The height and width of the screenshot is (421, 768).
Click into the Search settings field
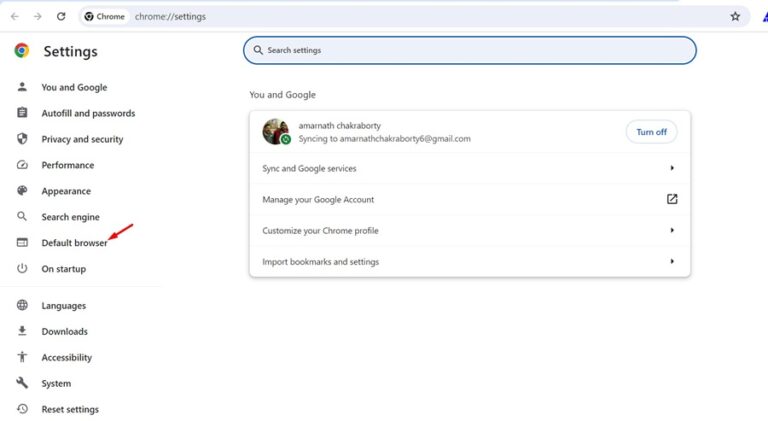coord(470,50)
